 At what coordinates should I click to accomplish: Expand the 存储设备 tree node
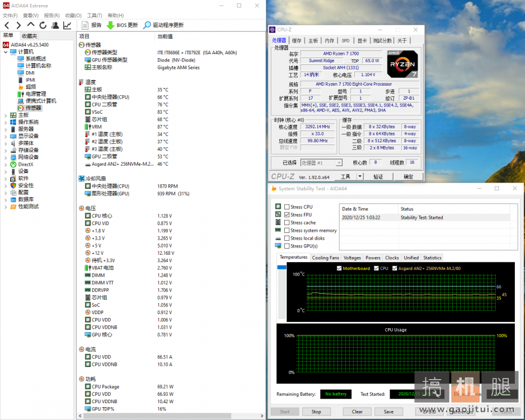tap(6, 151)
